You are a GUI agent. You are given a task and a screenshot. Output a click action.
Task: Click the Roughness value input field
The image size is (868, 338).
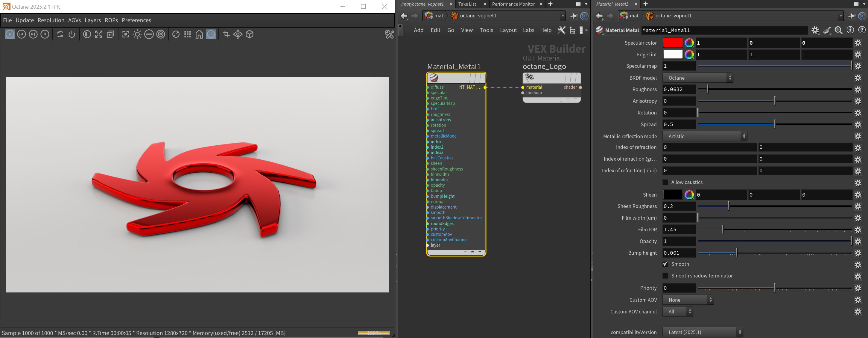pyautogui.click(x=679, y=89)
